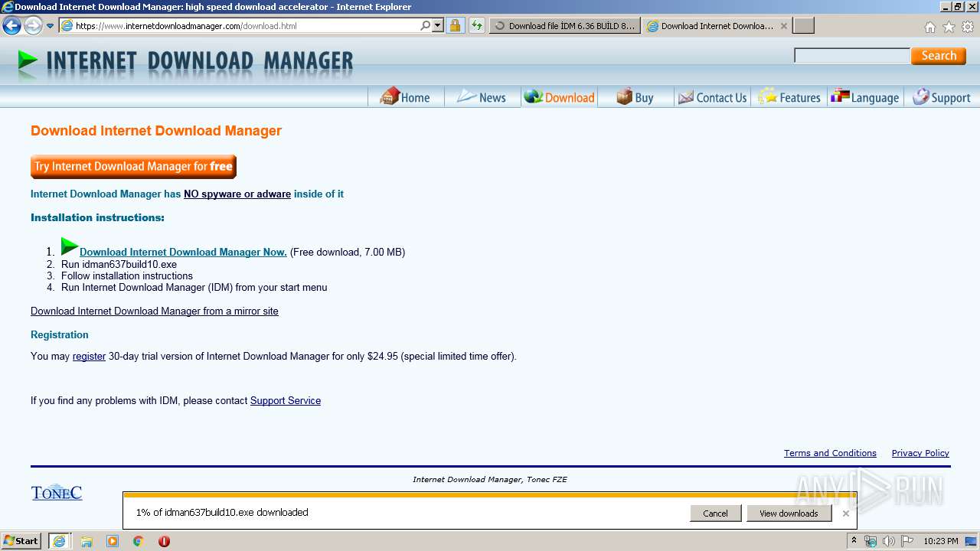Click the network tray icon
Viewport: 980px width, 551px height.
871,541
